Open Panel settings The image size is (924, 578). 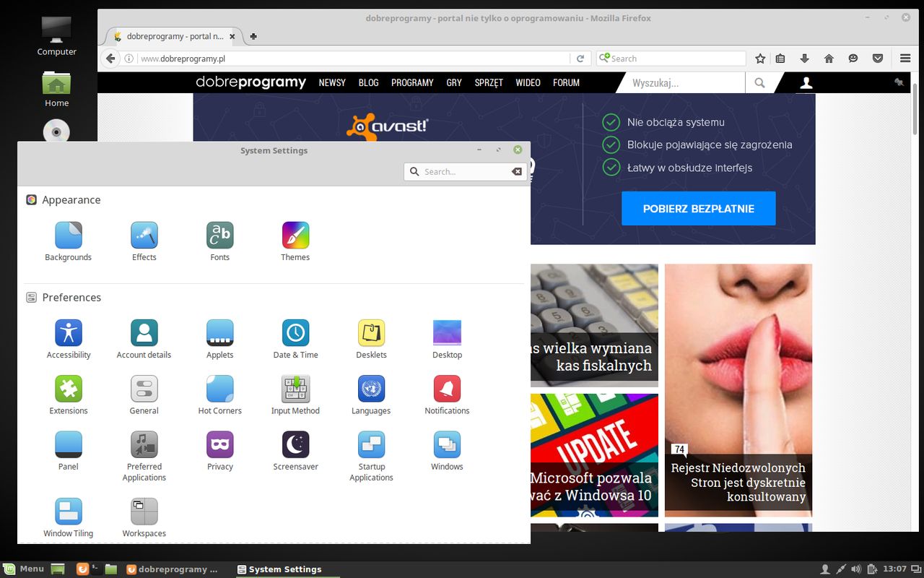(x=69, y=451)
